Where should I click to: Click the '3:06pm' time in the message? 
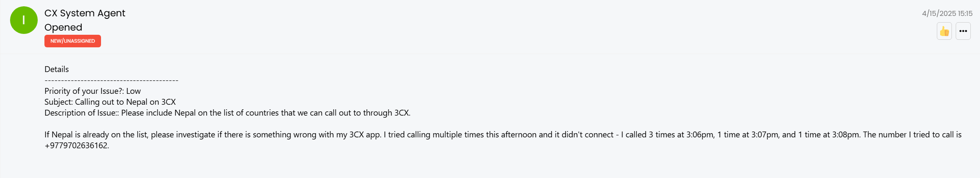[x=700, y=134]
